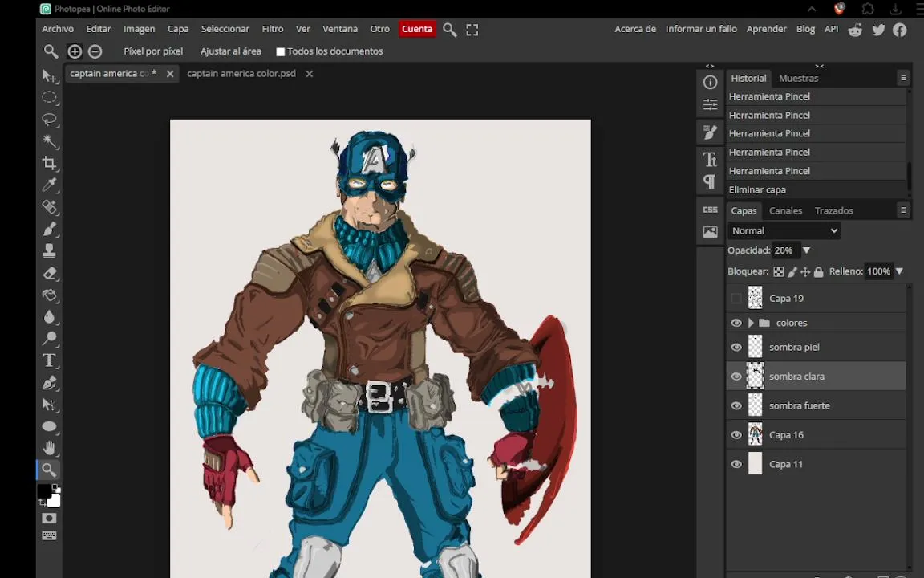
Task: Open the Normal blend mode dropdown
Action: 784,230
